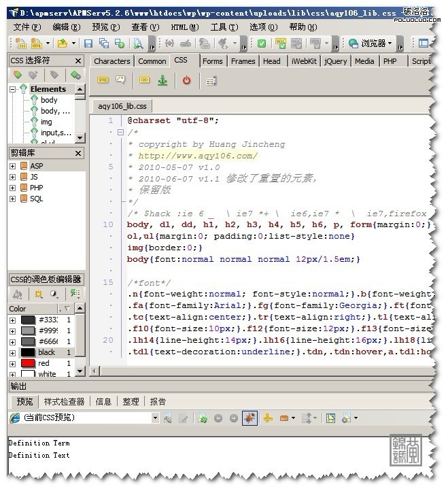Image resolution: width=448 pixels, height=491 pixels.
Task: Click the sun icon in color palette editor
Action: [x=39, y=294]
